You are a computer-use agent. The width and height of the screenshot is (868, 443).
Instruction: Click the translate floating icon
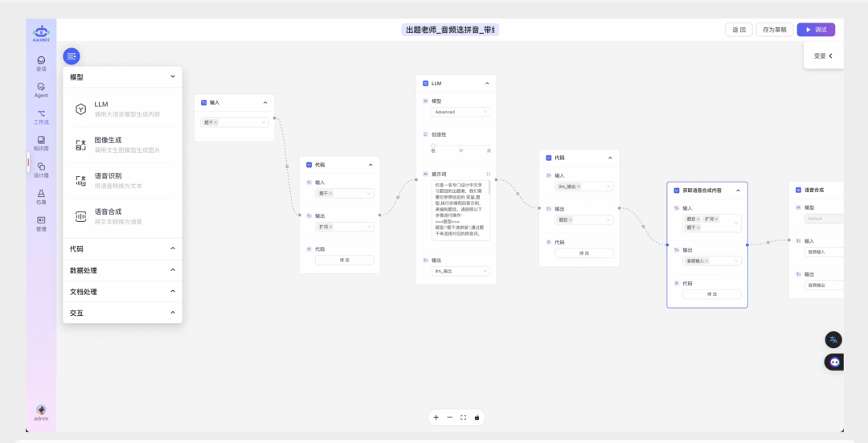coord(833,340)
